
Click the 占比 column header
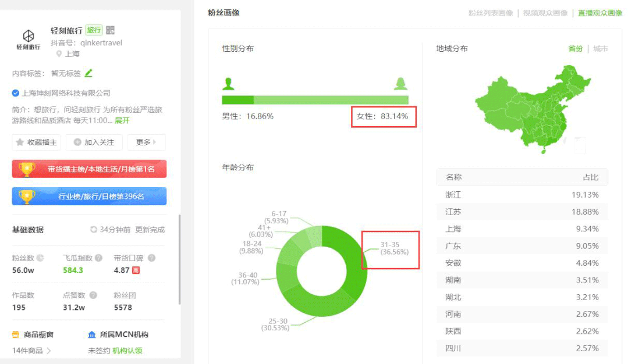click(591, 177)
